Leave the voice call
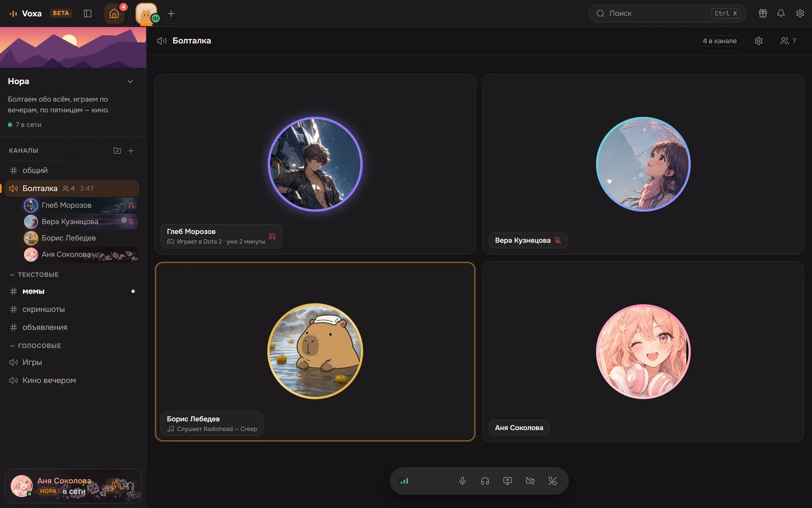The width and height of the screenshot is (812, 508). (x=553, y=481)
